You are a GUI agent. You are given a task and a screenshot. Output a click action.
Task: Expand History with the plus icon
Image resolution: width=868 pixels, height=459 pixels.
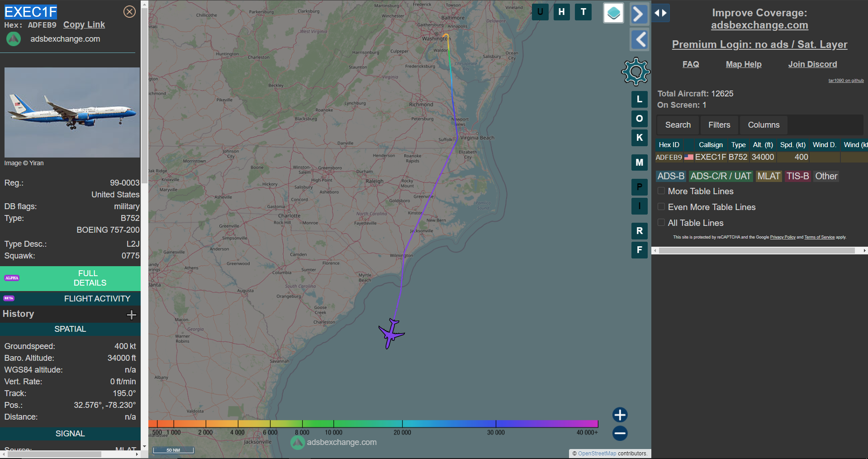(132, 315)
